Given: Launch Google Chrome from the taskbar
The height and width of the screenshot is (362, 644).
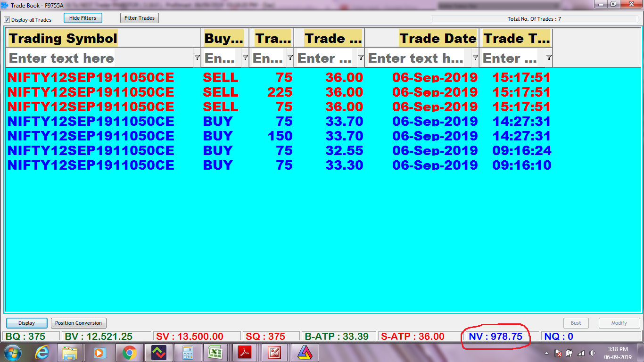Looking at the screenshot, I should click(x=129, y=352).
